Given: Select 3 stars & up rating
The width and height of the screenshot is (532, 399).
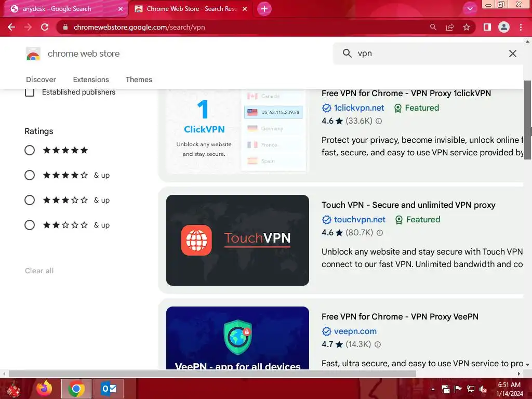Looking at the screenshot, I should (x=30, y=200).
